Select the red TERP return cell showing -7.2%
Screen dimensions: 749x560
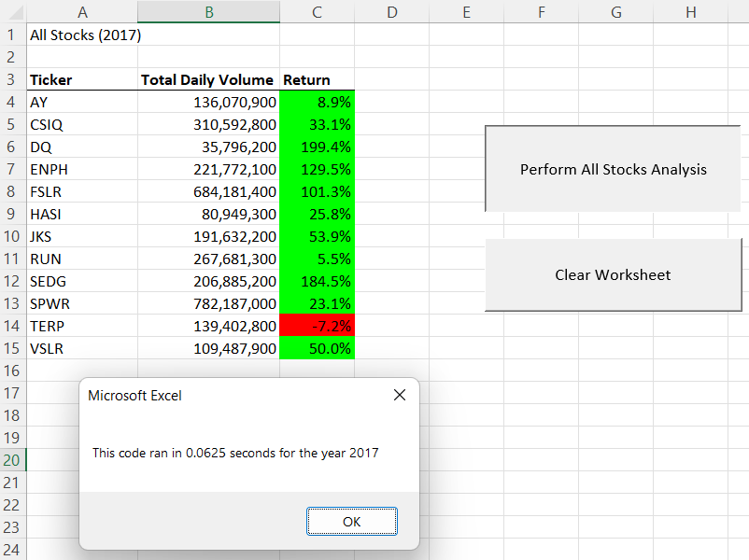318,326
